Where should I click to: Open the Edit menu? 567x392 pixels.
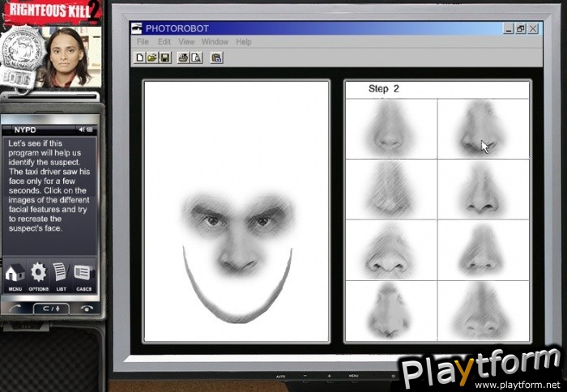coord(164,42)
